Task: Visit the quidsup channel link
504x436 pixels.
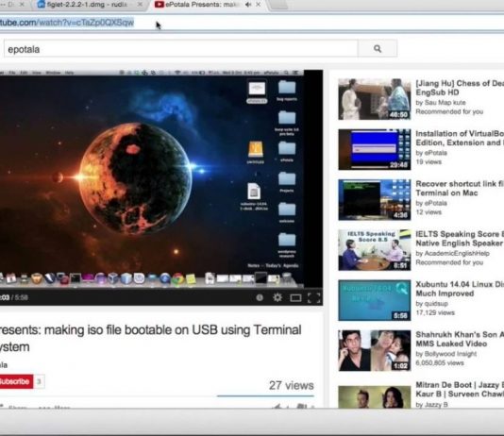Action: click(x=436, y=303)
